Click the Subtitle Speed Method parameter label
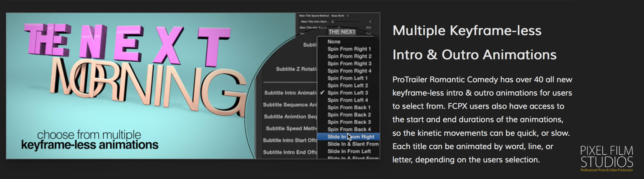The image size is (644, 179). pos(291,128)
